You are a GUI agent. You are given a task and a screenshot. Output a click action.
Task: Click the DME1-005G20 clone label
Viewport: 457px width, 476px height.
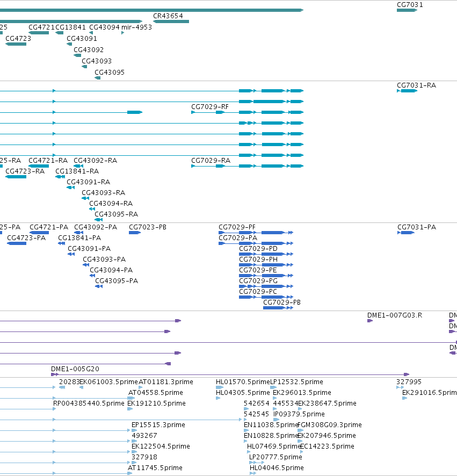pyautogui.click(x=75, y=369)
